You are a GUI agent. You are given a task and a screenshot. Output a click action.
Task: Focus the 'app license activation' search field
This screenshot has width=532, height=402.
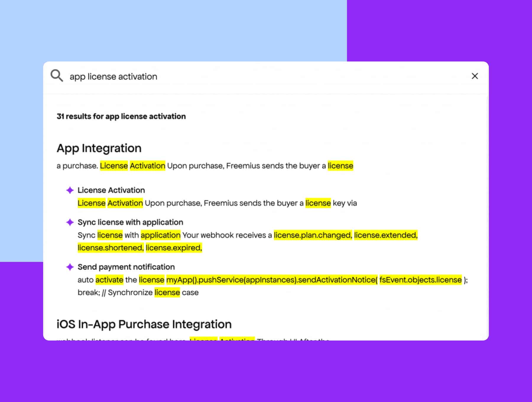coord(236,77)
